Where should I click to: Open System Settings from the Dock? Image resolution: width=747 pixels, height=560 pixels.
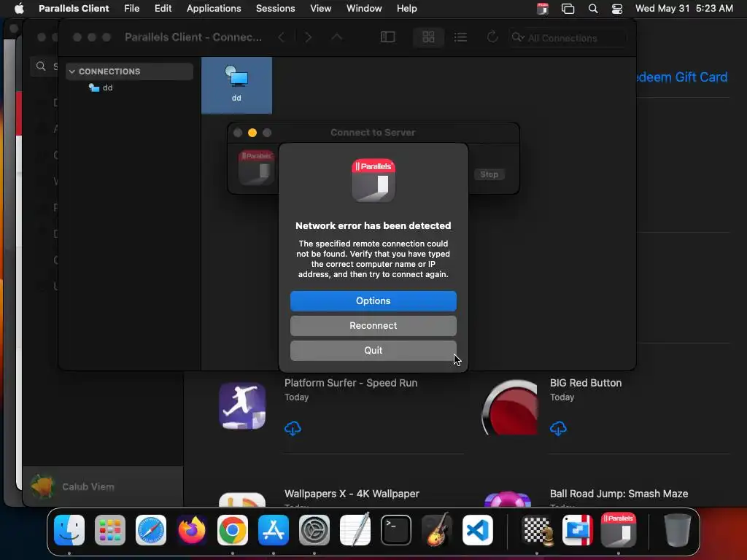coord(314,530)
